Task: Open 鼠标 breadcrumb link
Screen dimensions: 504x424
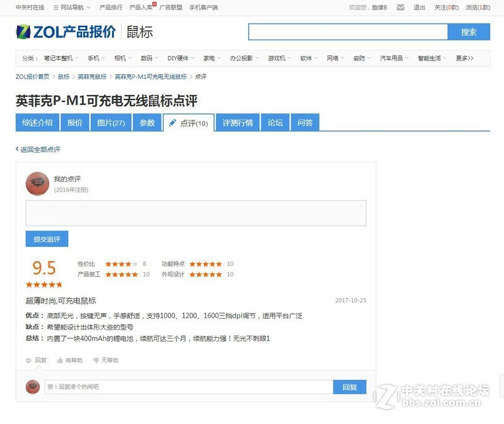Action: coord(64,76)
